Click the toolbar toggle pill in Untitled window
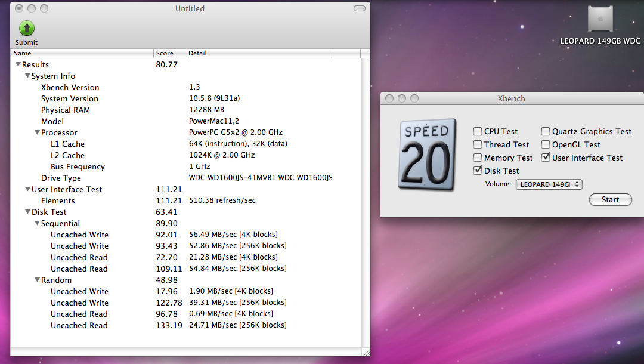 pyautogui.click(x=360, y=8)
